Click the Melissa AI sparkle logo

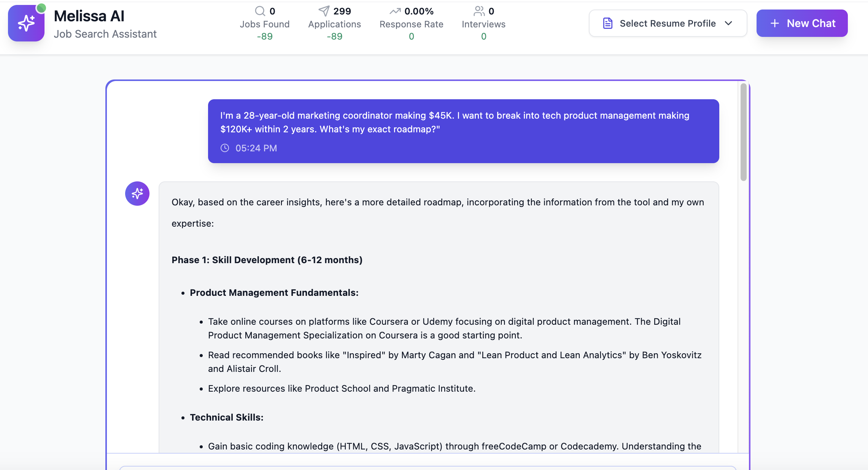[26, 23]
